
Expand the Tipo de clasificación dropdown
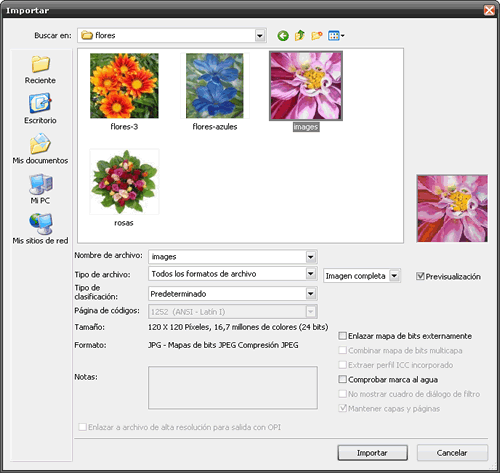(311, 294)
